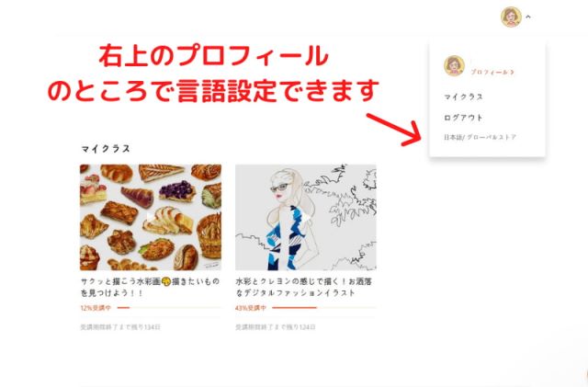Open title サクッと描こう水彩画 class link

(x=150, y=287)
